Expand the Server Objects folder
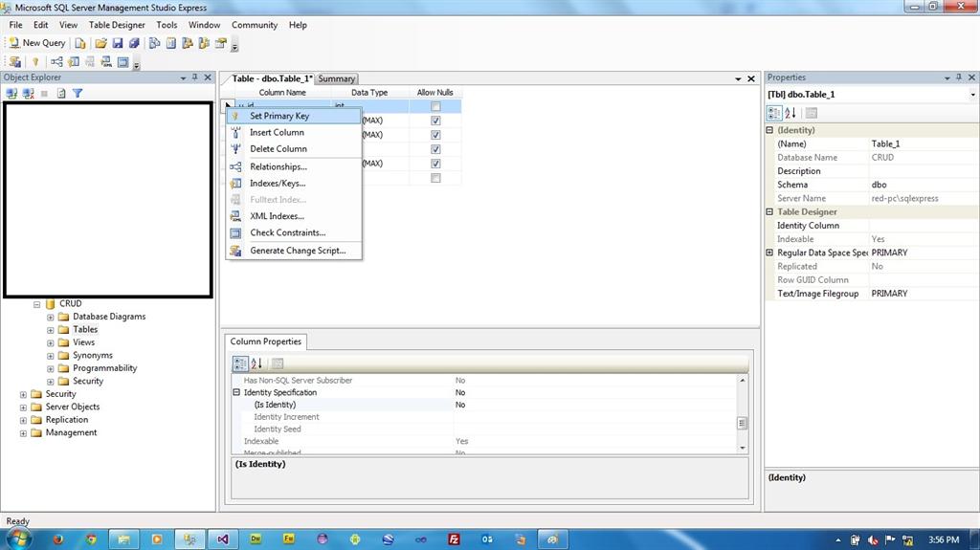Screen dimensions: 980x550 pyautogui.click(x=23, y=407)
